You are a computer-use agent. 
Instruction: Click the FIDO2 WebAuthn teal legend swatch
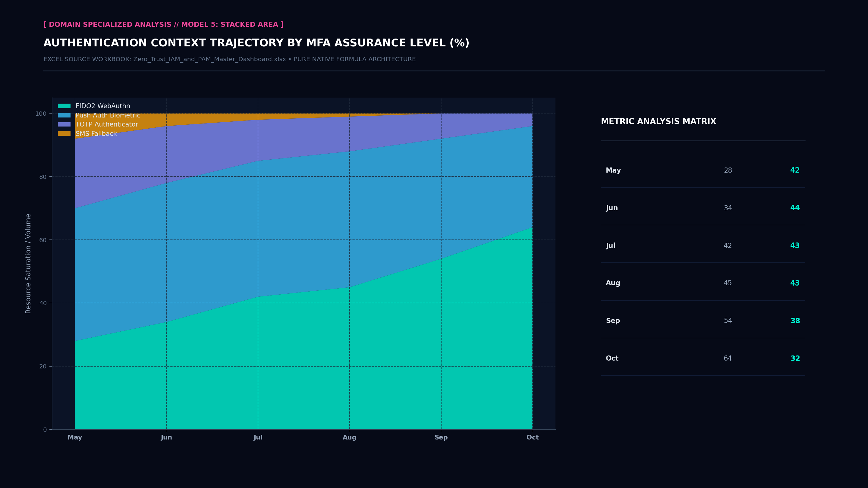click(64, 106)
